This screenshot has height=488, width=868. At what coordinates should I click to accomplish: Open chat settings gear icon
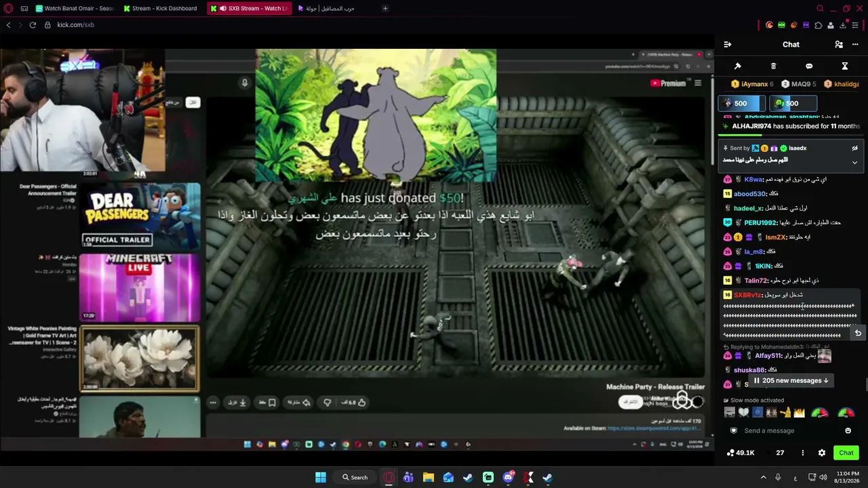[x=822, y=453]
